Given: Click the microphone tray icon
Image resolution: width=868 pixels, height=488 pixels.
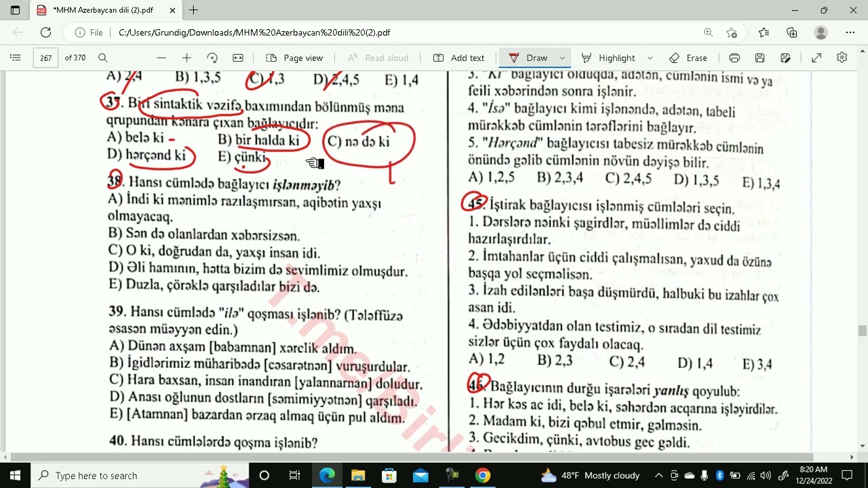Looking at the screenshot, I should tap(705, 475).
